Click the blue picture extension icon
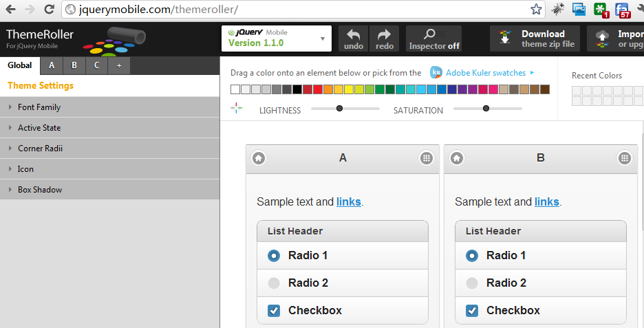The image size is (644, 328). [x=579, y=9]
